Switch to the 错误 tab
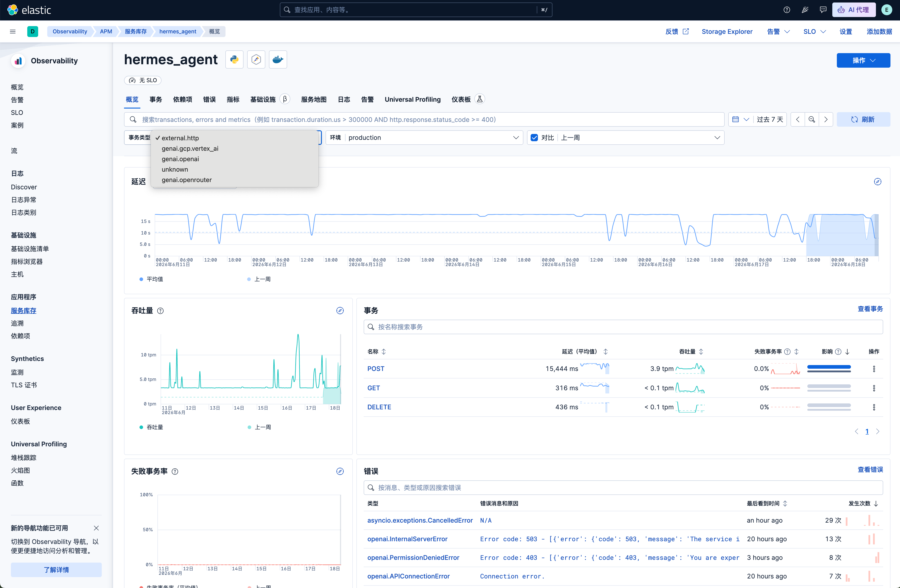The width and height of the screenshot is (900, 588). [x=209, y=99]
